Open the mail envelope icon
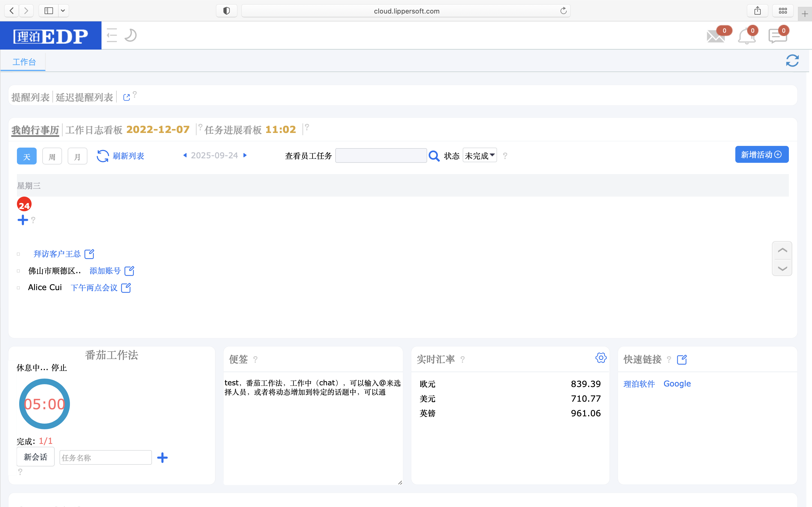The height and width of the screenshot is (507, 812). (x=715, y=36)
